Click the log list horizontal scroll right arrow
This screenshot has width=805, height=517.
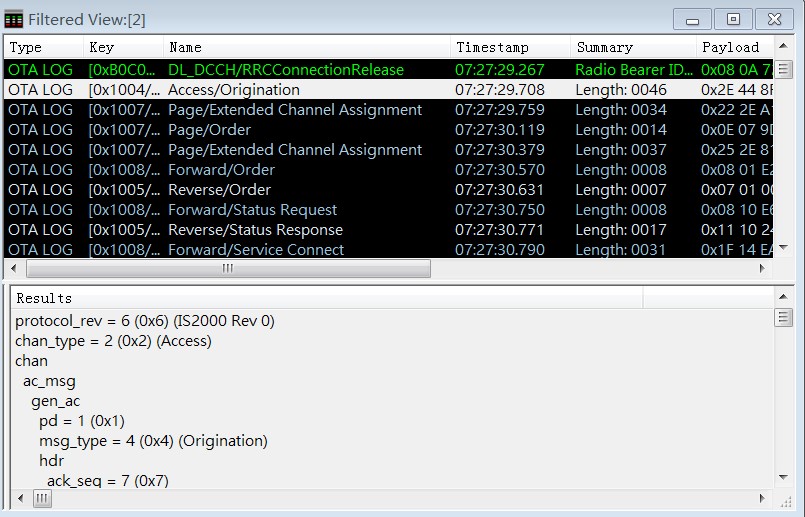click(x=762, y=268)
